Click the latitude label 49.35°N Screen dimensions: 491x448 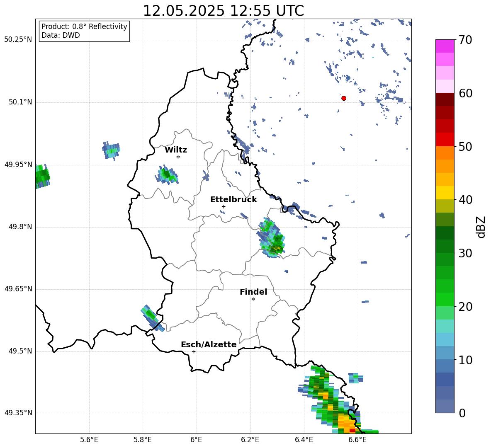18,413
